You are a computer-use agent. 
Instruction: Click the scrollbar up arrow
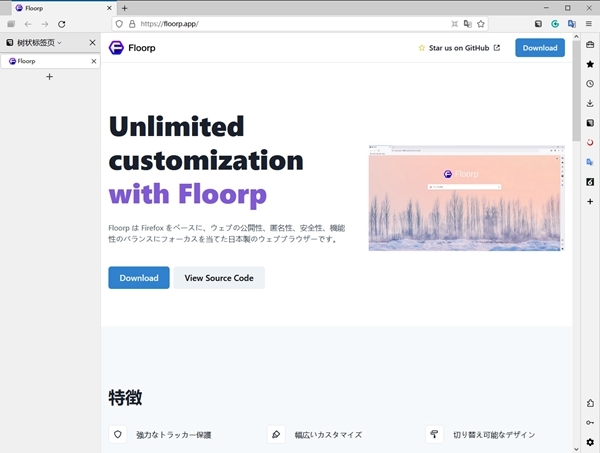coord(576,37)
